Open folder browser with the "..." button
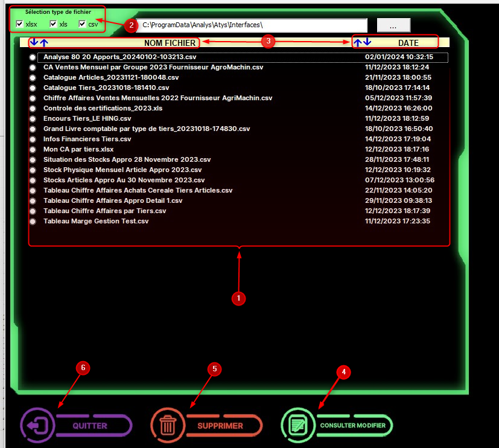Image resolution: width=499 pixels, height=448 pixels. pyautogui.click(x=393, y=25)
